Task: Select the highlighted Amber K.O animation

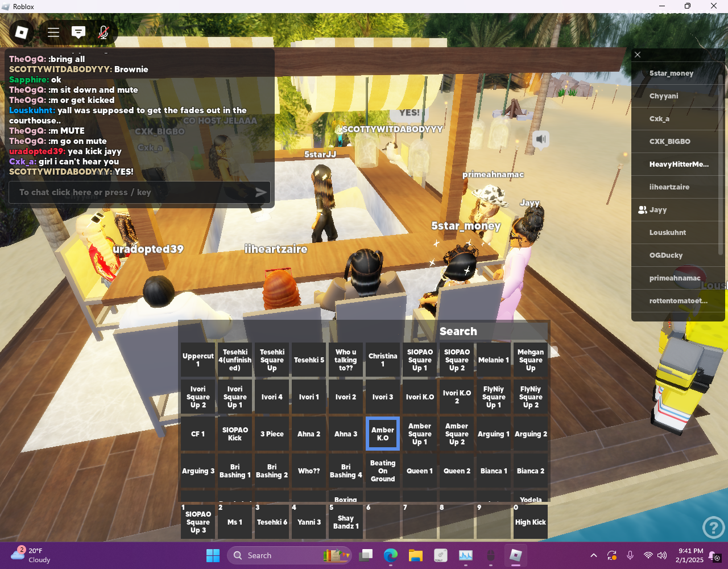Action: (383, 434)
